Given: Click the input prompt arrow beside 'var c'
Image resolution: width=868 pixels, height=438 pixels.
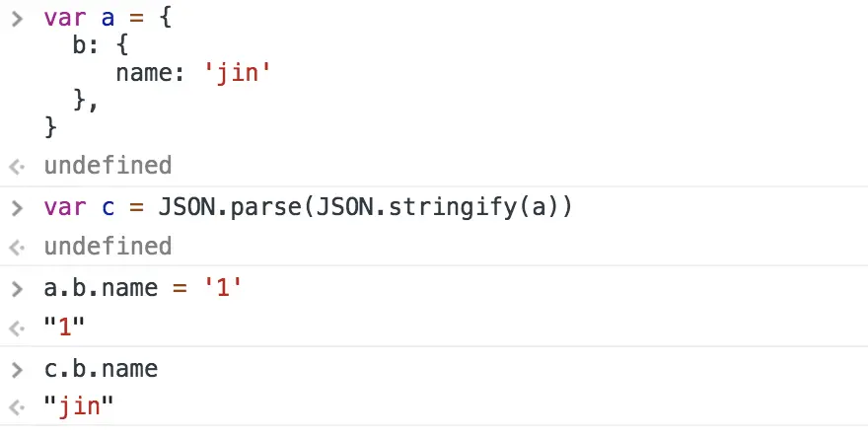Looking at the screenshot, I should tap(17, 208).
